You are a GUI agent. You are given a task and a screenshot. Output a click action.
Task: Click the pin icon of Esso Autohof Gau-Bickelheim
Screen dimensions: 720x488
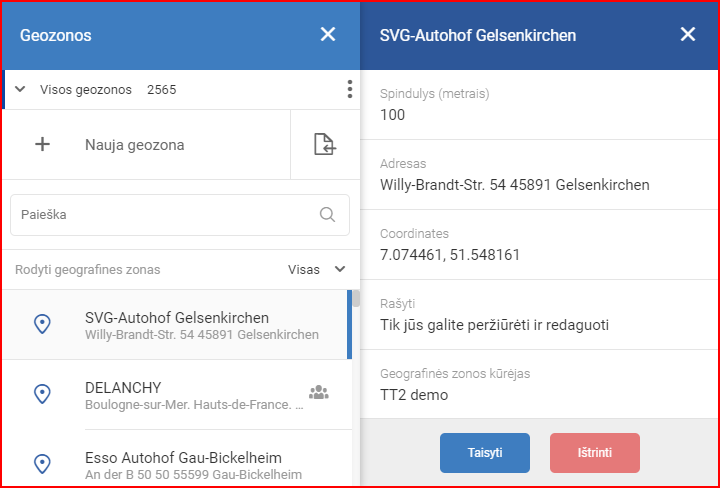click(x=42, y=464)
